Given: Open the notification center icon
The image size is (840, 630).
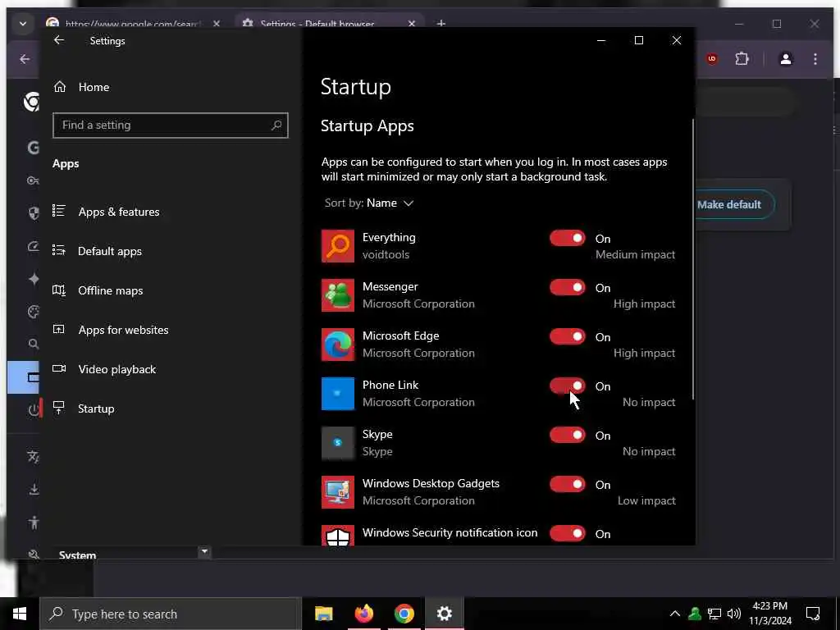Looking at the screenshot, I should click(813, 614).
